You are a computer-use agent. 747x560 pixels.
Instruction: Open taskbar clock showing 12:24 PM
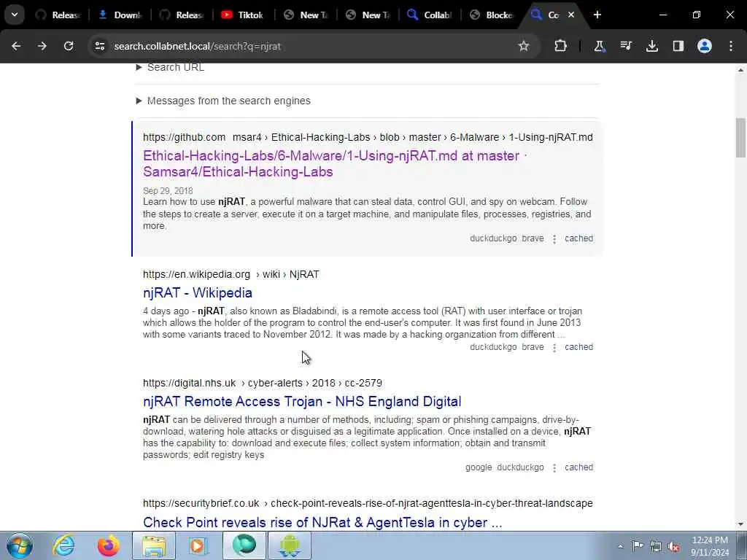pyautogui.click(x=710, y=546)
